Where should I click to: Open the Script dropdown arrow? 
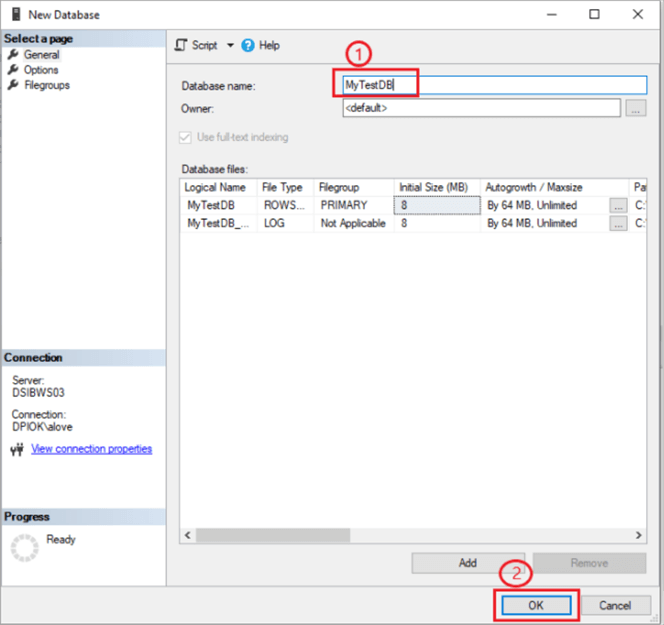229,45
